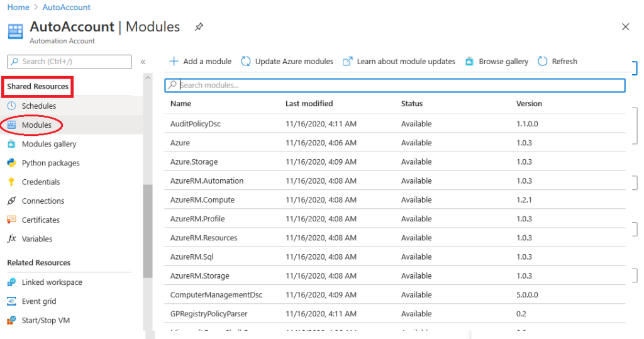The image size is (644, 339).
Task: Close the Modules blade with X
Action: 625,26
